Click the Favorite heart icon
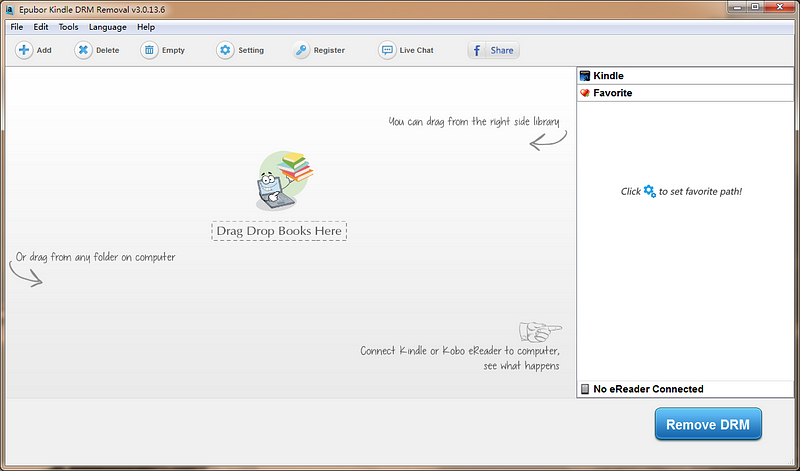Screen dimensions: 800x471 [x=585, y=93]
